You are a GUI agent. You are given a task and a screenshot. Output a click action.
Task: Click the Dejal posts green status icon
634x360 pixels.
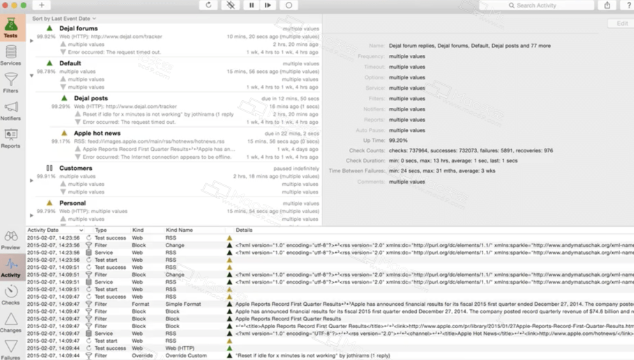64,98
